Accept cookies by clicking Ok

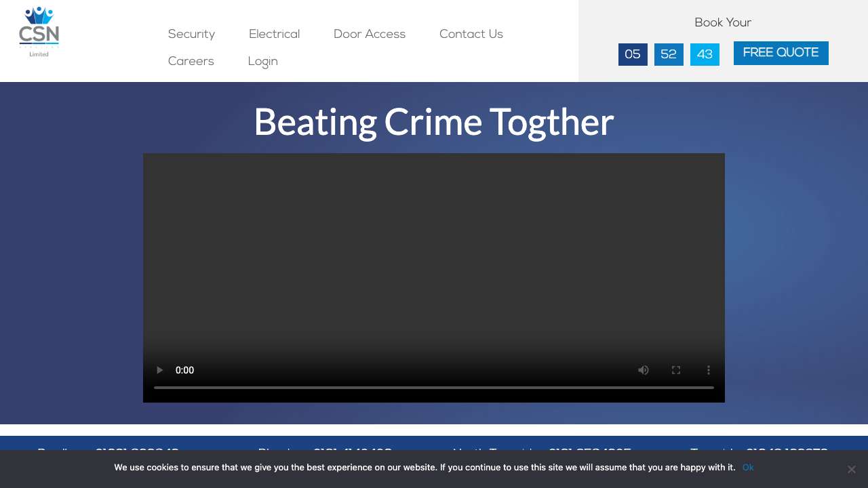748,468
